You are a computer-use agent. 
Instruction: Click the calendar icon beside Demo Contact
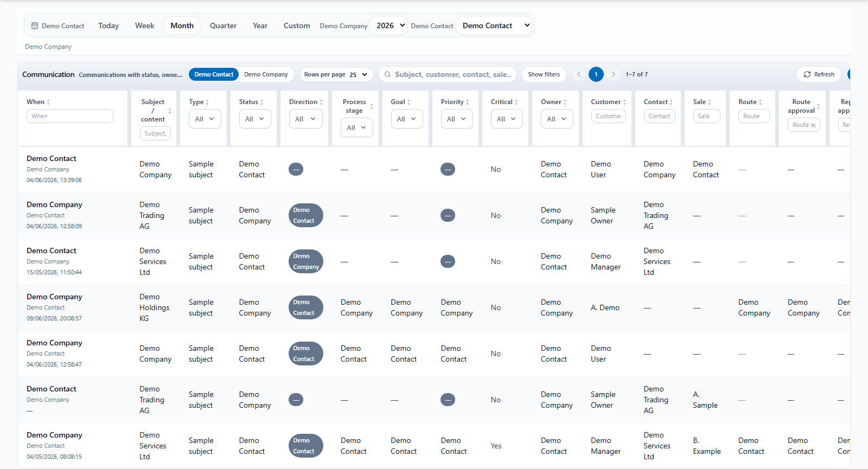click(35, 25)
